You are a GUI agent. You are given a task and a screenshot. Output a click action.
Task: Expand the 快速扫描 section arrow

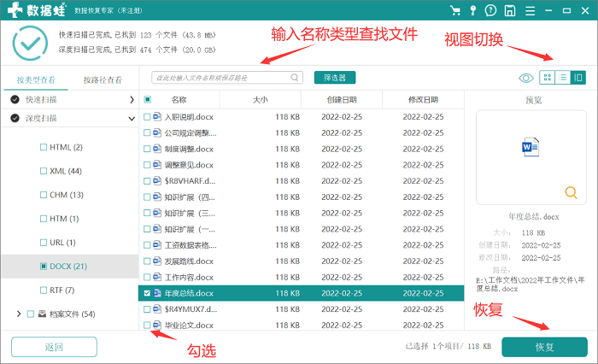point(132,100)
